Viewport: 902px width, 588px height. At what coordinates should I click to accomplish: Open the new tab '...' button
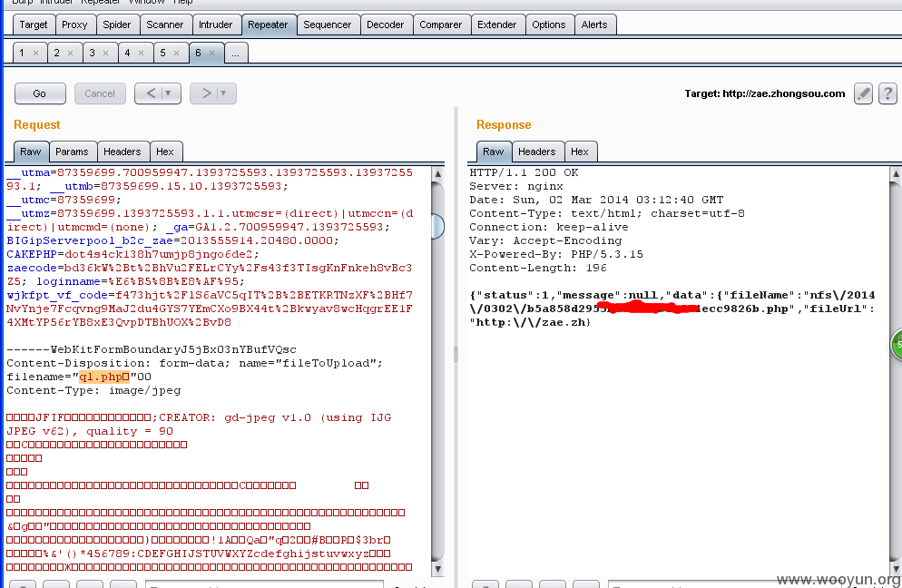coord(236,53)
